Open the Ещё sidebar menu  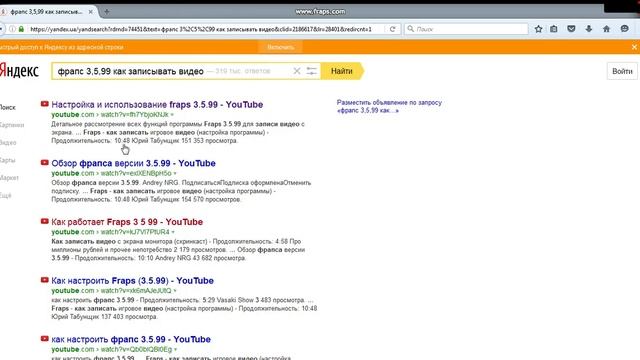(x=6, y=196)
